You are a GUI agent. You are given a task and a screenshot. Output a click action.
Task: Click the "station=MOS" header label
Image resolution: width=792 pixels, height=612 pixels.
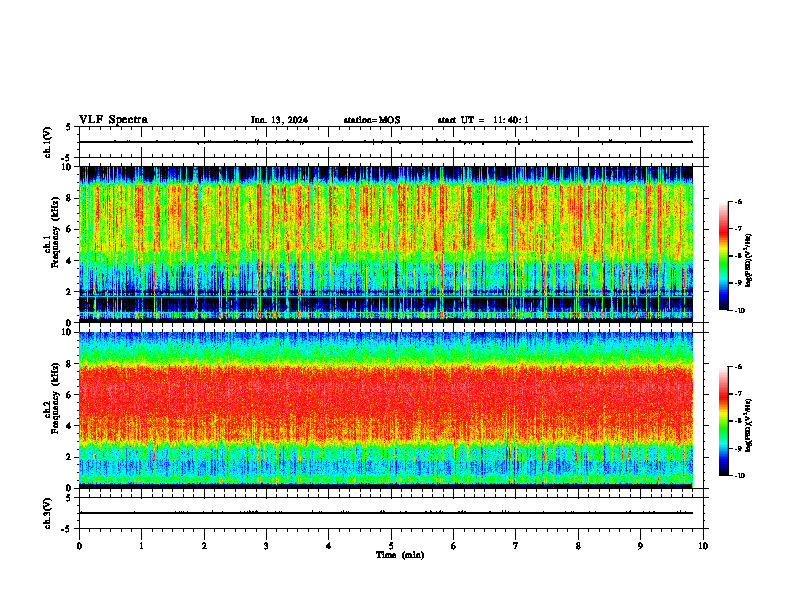tap(372, 120)
